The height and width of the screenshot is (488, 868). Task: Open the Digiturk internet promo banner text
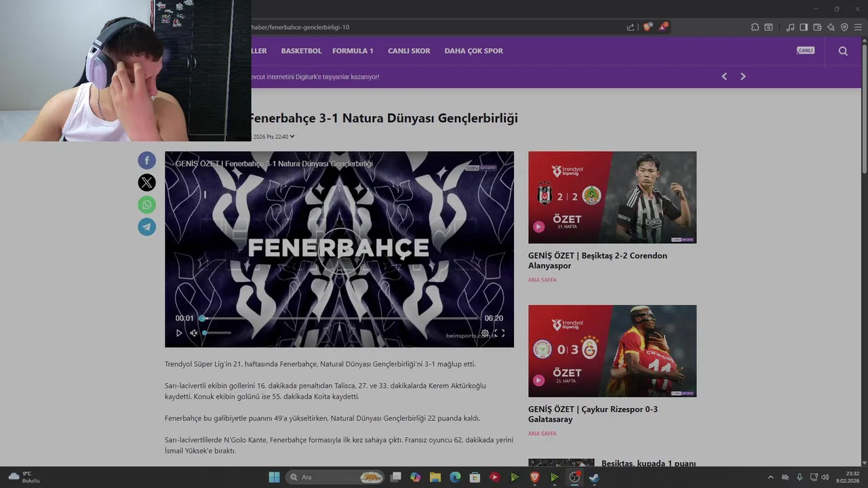pyautogui.click(x=315, y=77)
